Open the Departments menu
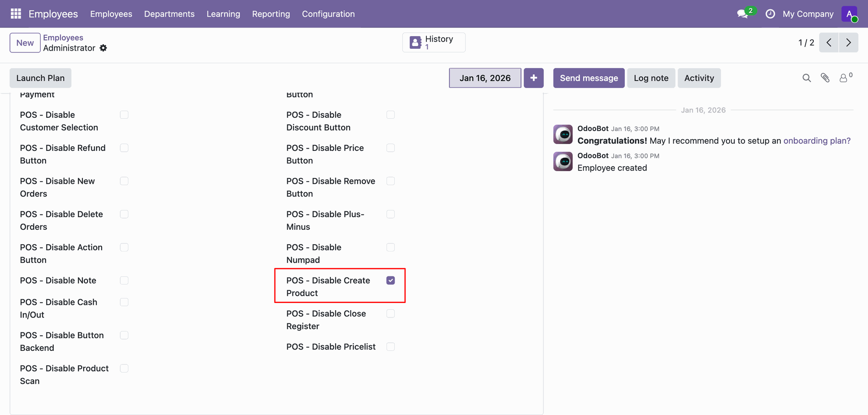 (169, 14)
